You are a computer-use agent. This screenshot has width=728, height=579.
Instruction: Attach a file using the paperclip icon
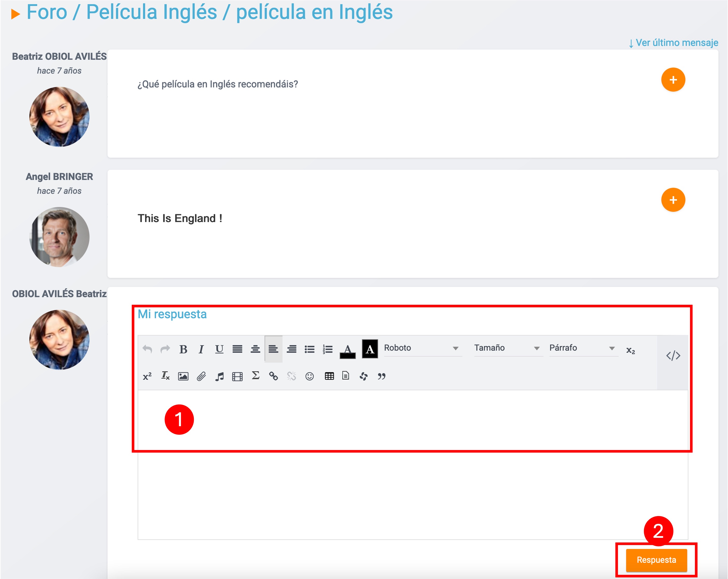coord(201,377)
